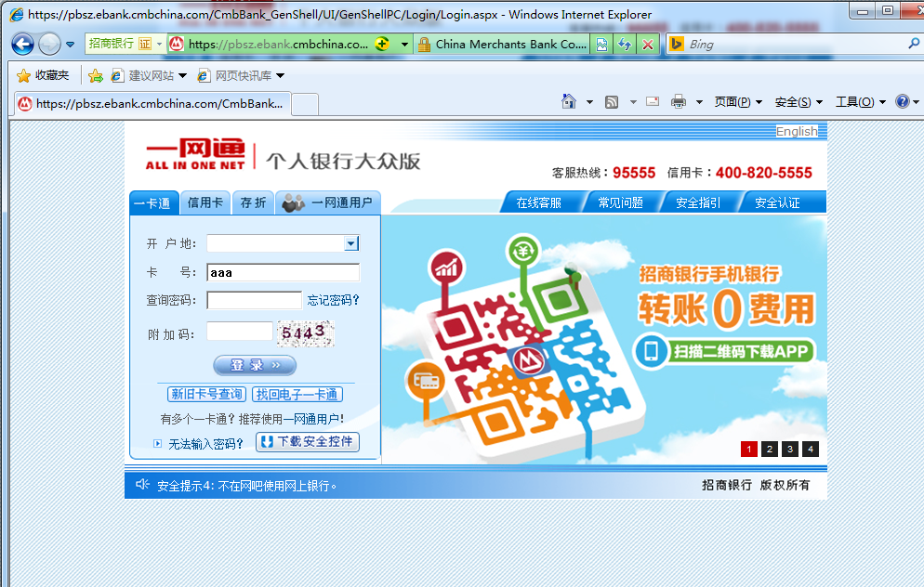Viewport: 924px width, 587px height.
Task: Show banner slide 4
Action: [x=811, y=450]
